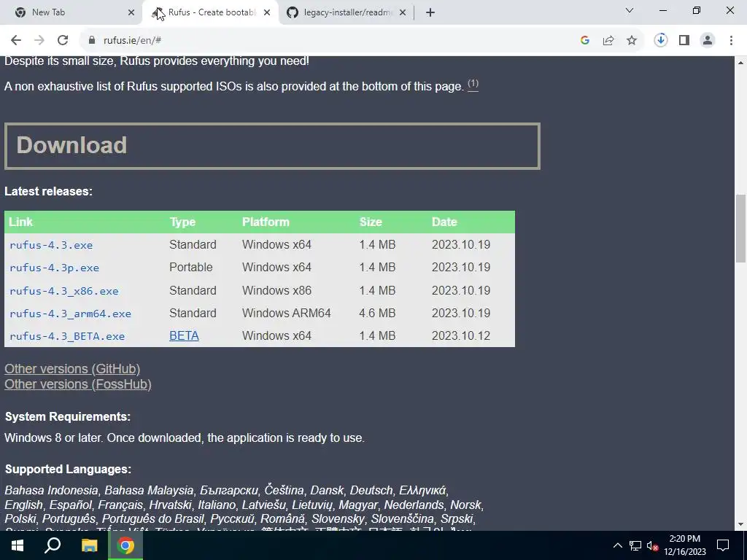Image resolution: width=747 pixels, height=560 pixels.
Task: Click the Size column header
Action: coord(371,222)
